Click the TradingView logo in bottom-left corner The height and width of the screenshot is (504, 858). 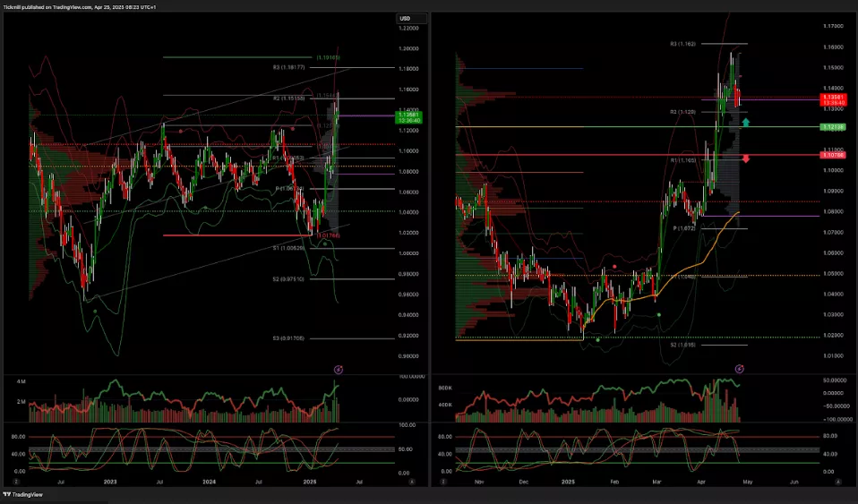click(27, 495)
